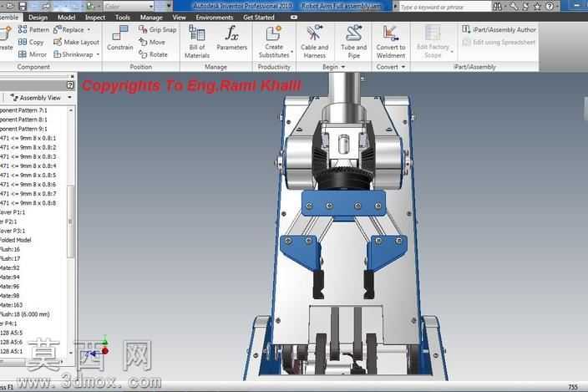Activate the Move component tool
Image resolution: width=588 pixels, height=392 pixels.
[x=152, y=42]
